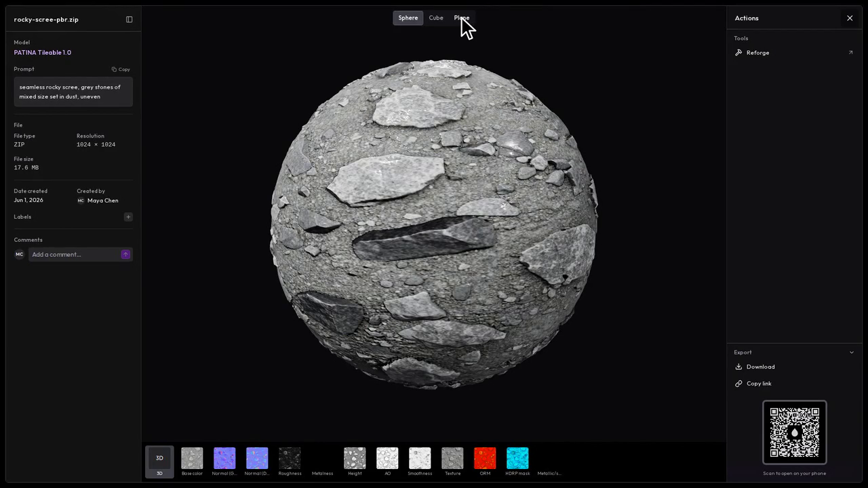The height and width of the screenshot is (488, 868).
Task: Add a new label with plus icon
Action: [x=128, y=217]
